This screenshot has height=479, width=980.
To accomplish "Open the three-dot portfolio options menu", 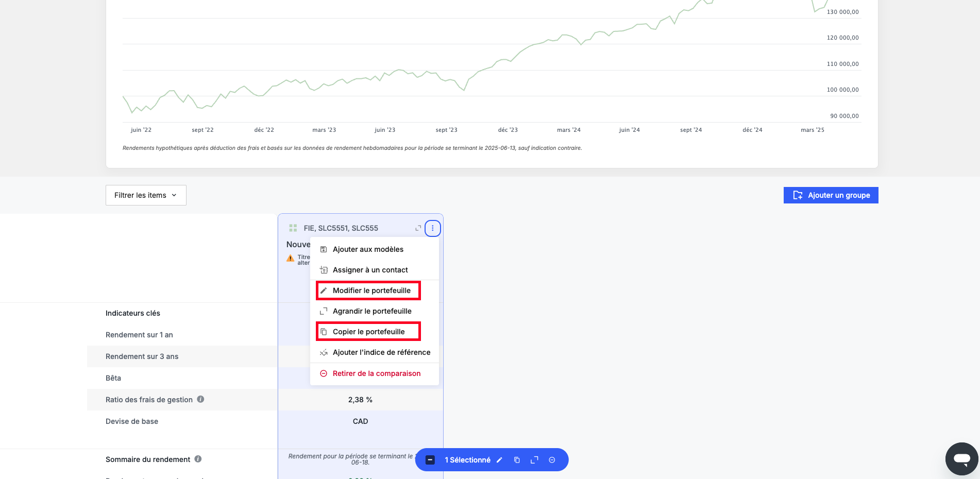I will [432, 228].
